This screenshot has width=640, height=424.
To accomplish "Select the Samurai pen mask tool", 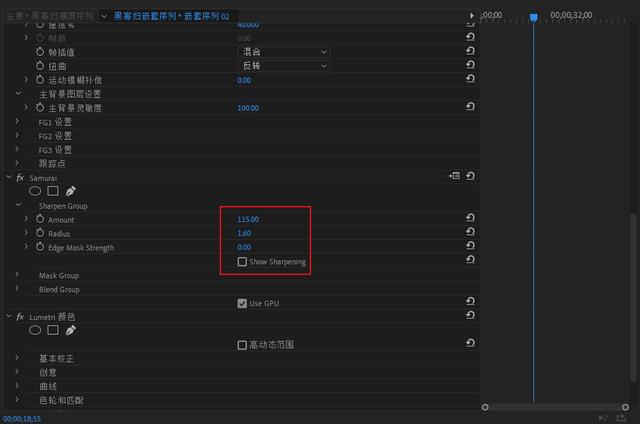I will click(x=71, y=191).
